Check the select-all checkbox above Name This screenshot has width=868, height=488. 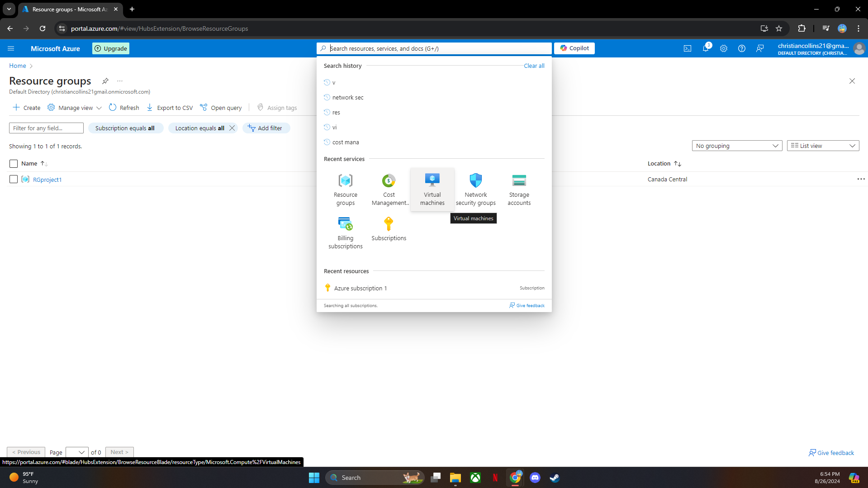(13, 163)
